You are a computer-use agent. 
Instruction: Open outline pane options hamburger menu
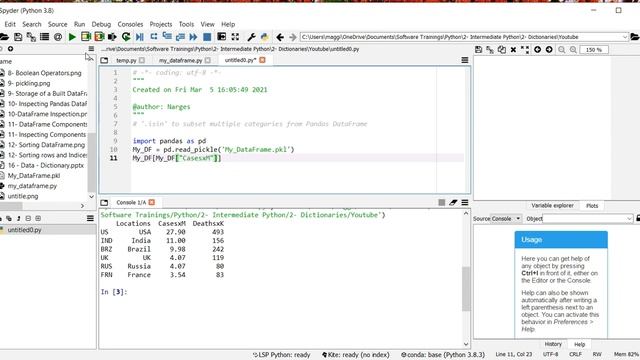click(x=90, y=219)
